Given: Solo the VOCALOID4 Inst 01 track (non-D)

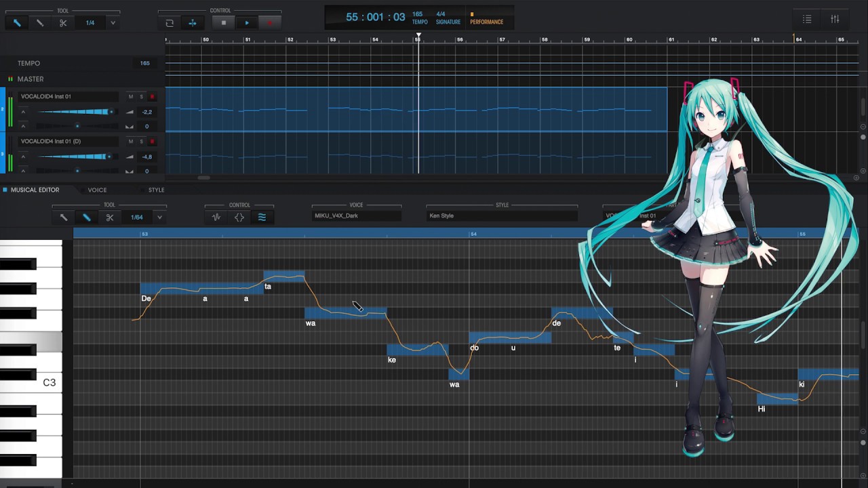Looking at the screenshot, I should coord(141,96).
